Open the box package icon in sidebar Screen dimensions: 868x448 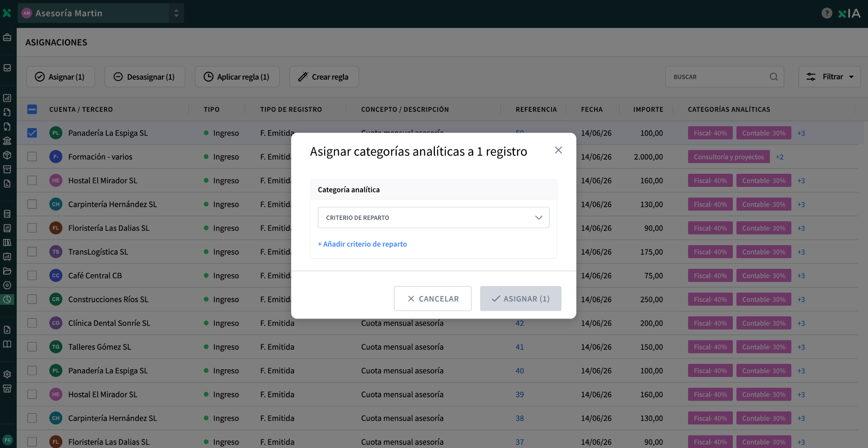pyautogui.click(x=7, y=155)
